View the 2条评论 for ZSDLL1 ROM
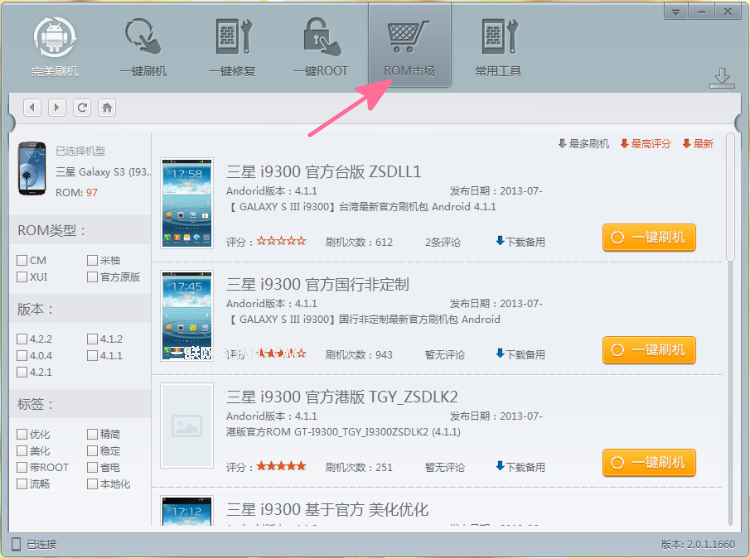Image resolution: width=750 pixels, height=558 pixels. [x=443, y=242]
